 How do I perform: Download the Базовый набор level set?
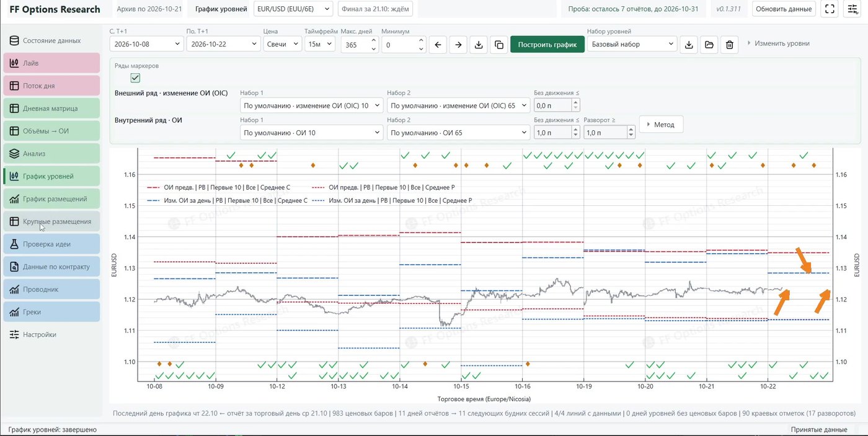coord(689,45)
